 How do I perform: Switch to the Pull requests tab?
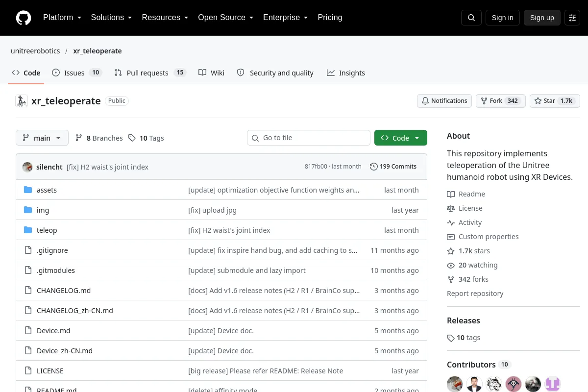pyautogui.click(x=150, y=73)
